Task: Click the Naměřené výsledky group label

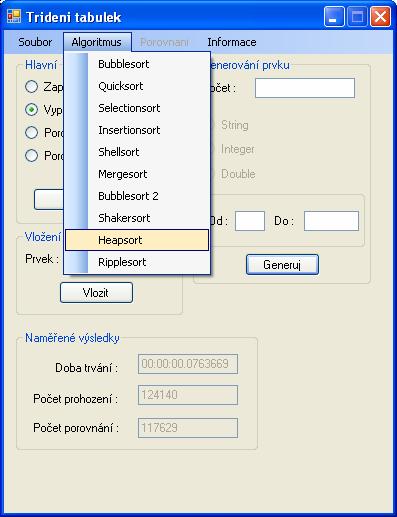Action: [72, 338]
